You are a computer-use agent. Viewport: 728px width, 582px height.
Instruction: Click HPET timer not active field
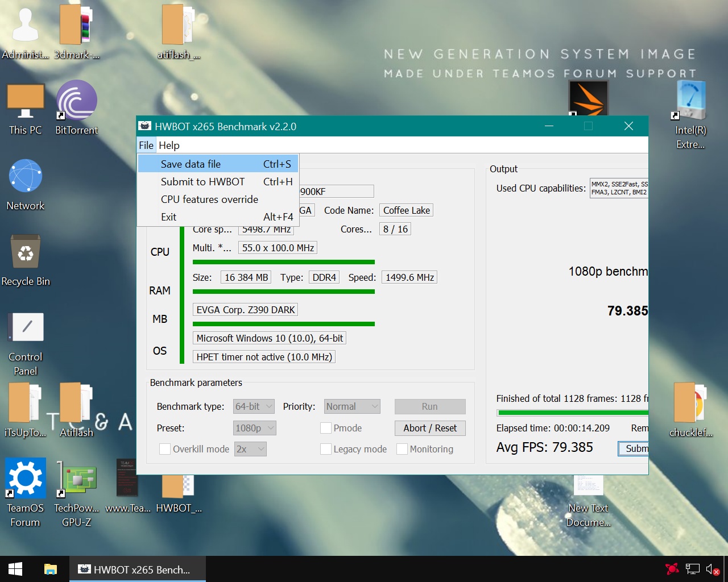pyautogui.click(x=264, y=357)
